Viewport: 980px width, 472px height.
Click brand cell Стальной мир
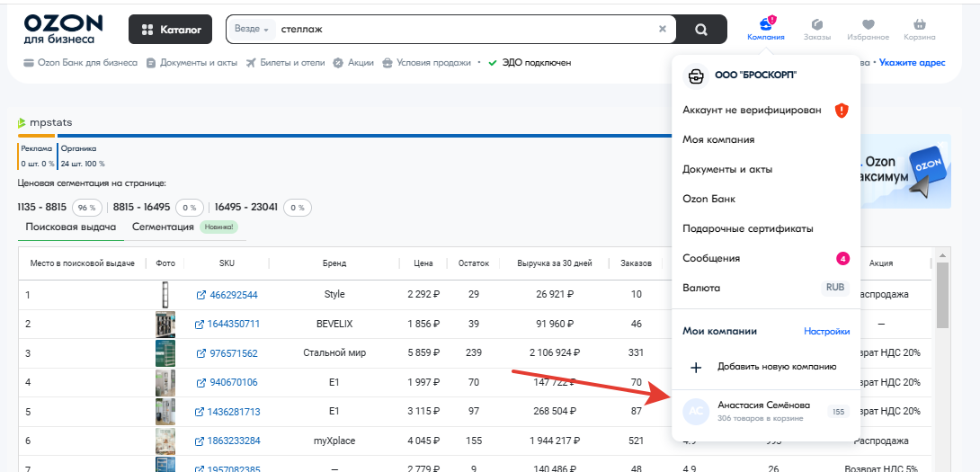pyautogui.click(x=334, y=353)
